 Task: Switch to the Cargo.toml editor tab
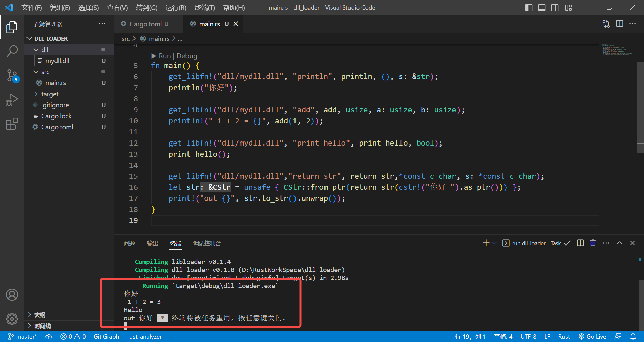click(149, 24)
